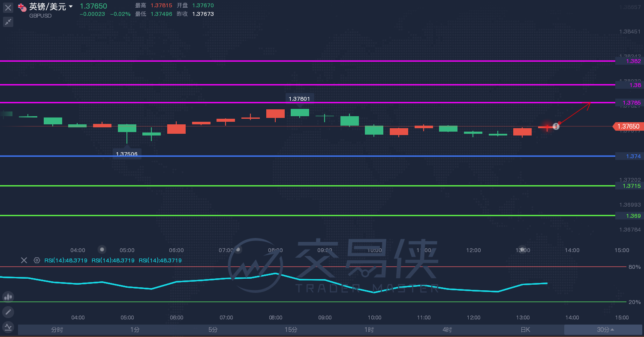The image size is (644, 337).
Task: Click the event dot after 04:00
Action: [102, 249]
